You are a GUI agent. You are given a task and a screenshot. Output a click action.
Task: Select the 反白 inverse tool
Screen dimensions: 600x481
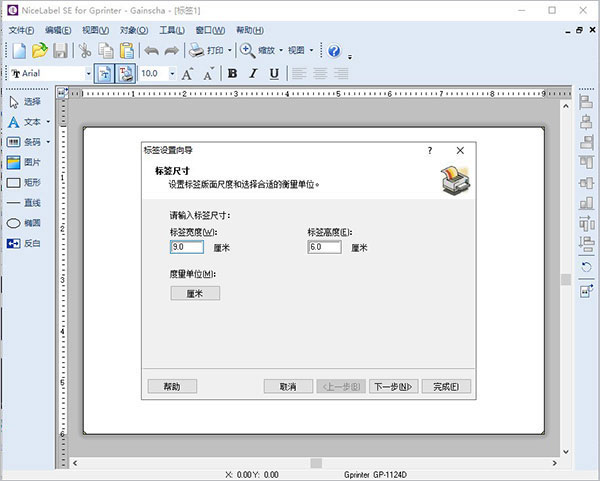coord(24,243)
